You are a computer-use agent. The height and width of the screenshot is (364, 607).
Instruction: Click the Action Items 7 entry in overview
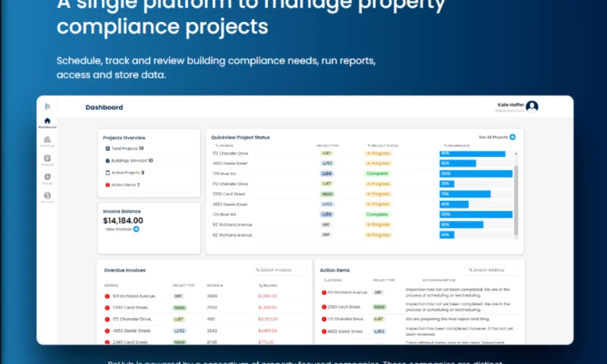(x=122, y=185)
